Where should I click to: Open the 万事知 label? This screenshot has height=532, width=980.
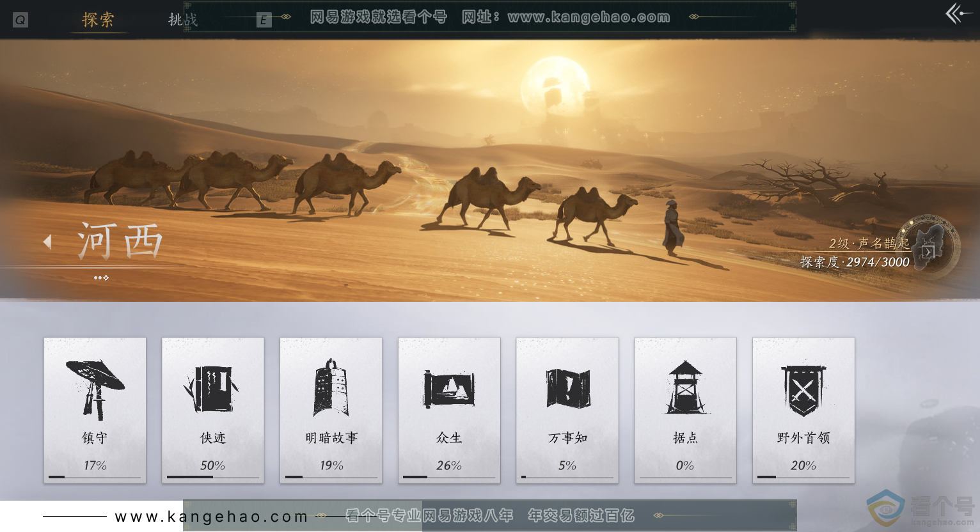[567, 438]
